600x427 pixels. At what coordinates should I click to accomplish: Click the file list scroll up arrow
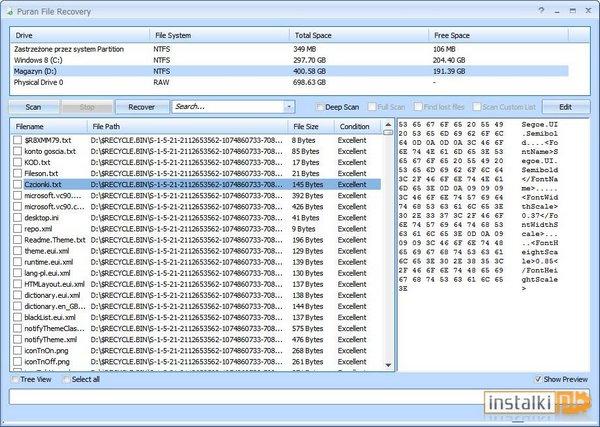point(388,124)
